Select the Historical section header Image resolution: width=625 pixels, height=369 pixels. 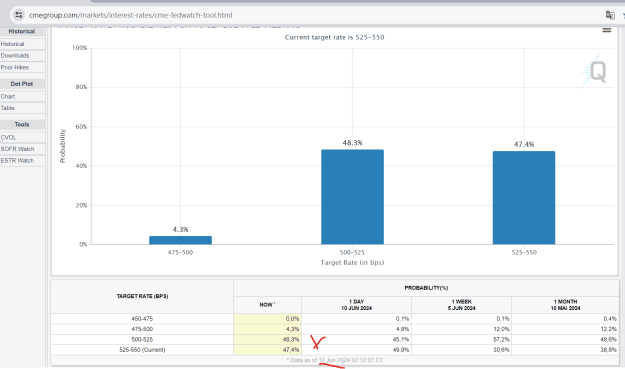22,31
